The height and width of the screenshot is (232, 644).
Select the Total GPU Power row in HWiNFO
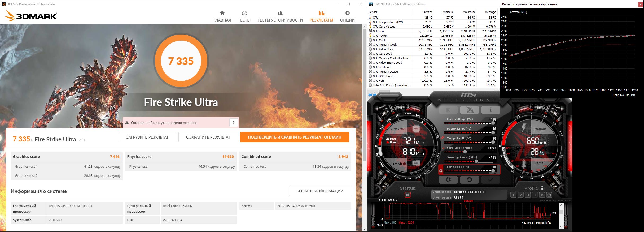pos(433,85)
